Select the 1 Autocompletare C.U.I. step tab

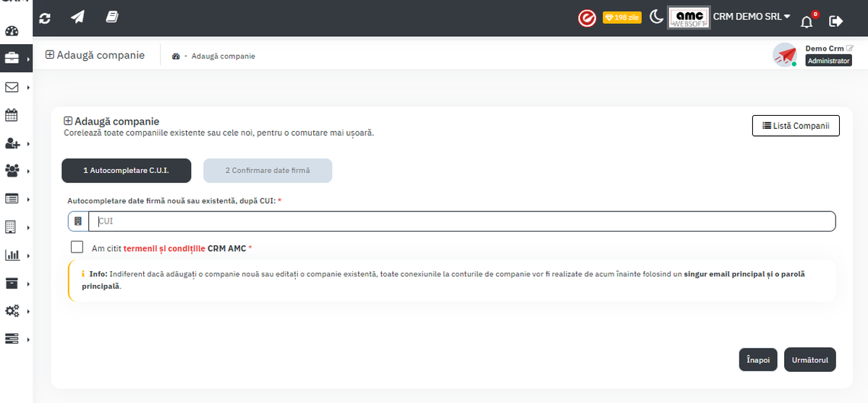[x=127, y=171]
